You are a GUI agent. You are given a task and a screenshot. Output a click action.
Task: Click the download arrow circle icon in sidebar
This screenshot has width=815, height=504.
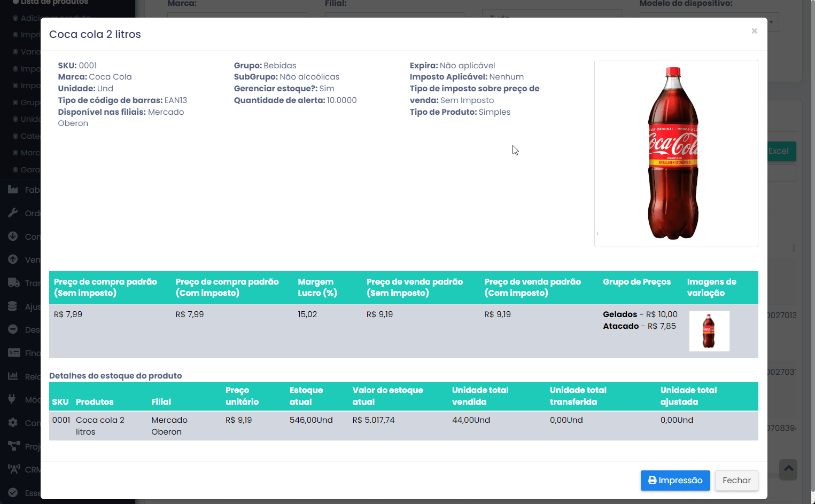coord(13,236)
